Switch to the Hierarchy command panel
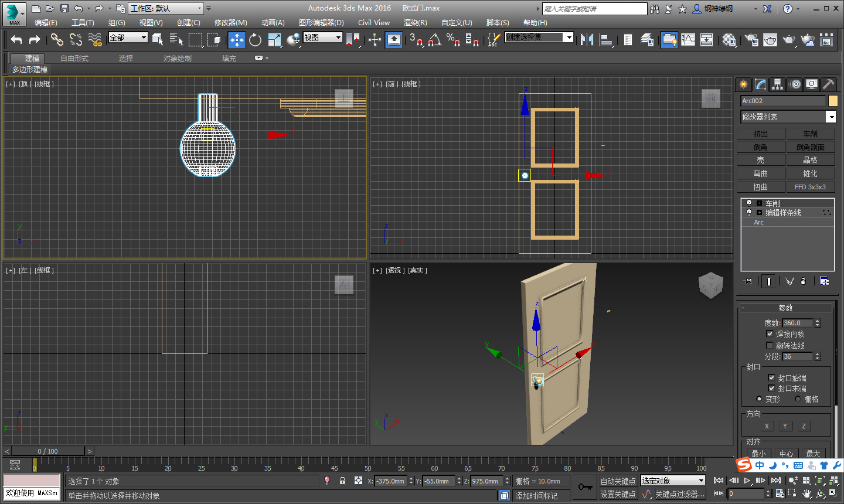 click(x=777, y=84)
